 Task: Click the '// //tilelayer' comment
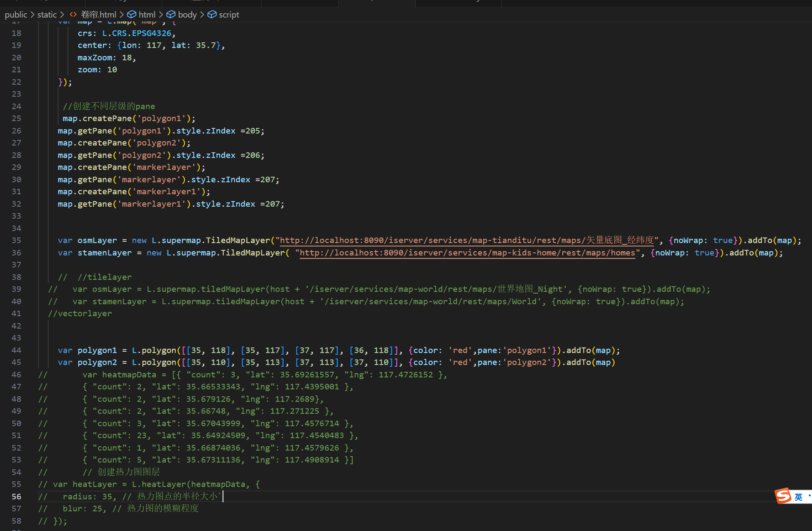pos(95,277)
